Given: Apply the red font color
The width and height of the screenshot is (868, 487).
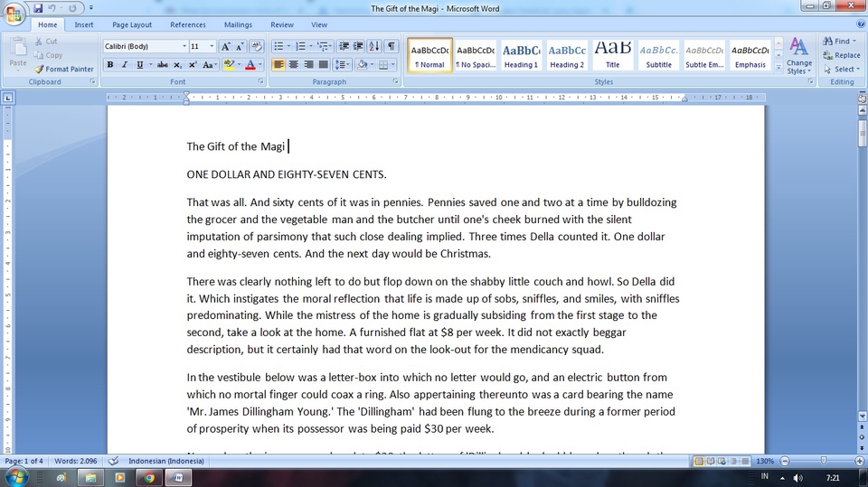Looking at the screenshot, I should [250, 65].
